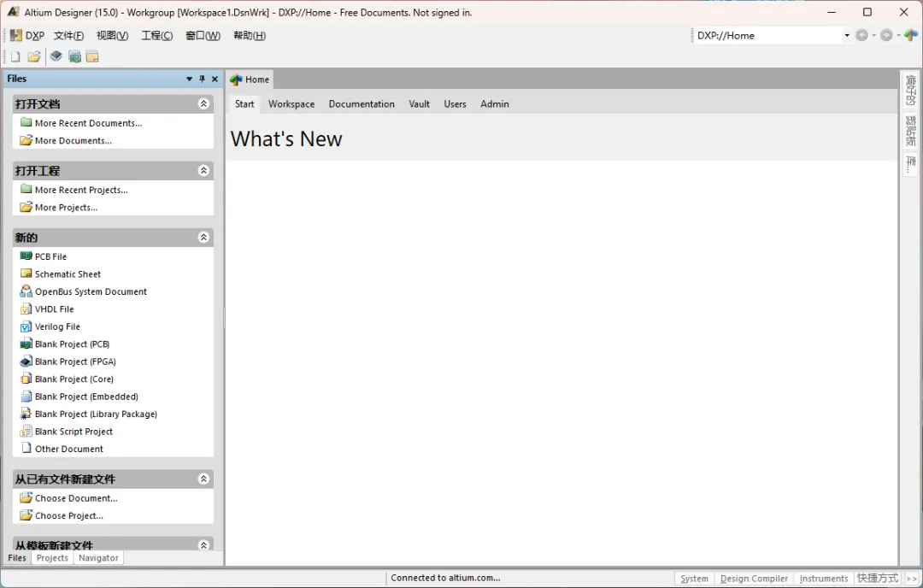The height and width of the screenshot is (588, 923).
Task: Open the DXP://Home address dropdown
Action: (x=847, y=35)
